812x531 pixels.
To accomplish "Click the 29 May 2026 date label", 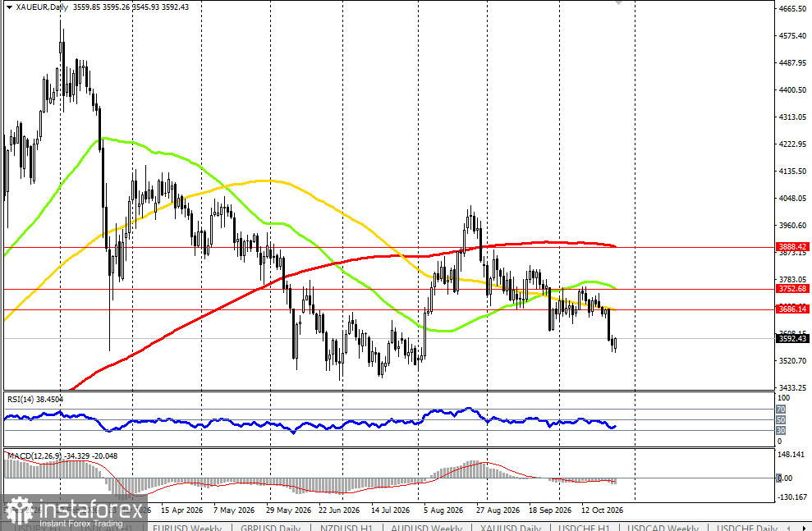I will (x=288, y=510).
